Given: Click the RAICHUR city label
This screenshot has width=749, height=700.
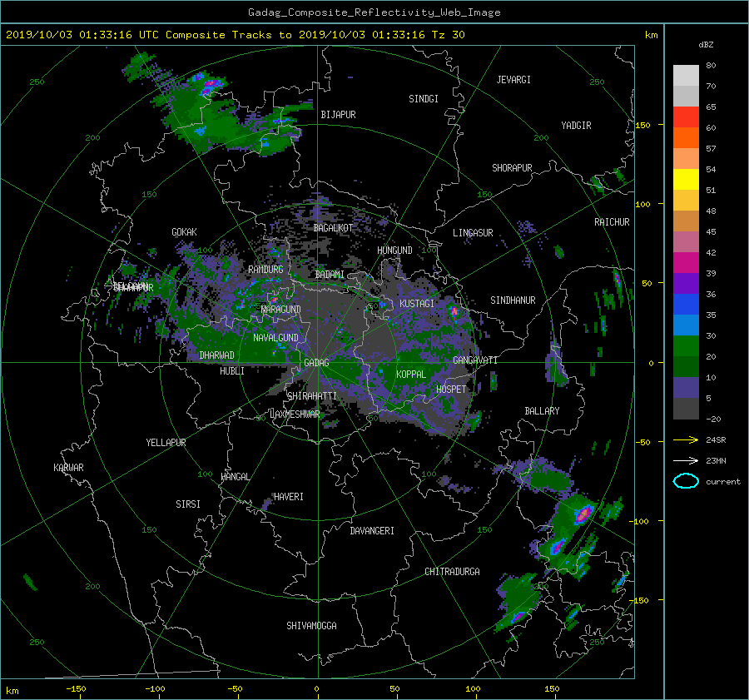Looking at the screenshot, I should 612,222.
